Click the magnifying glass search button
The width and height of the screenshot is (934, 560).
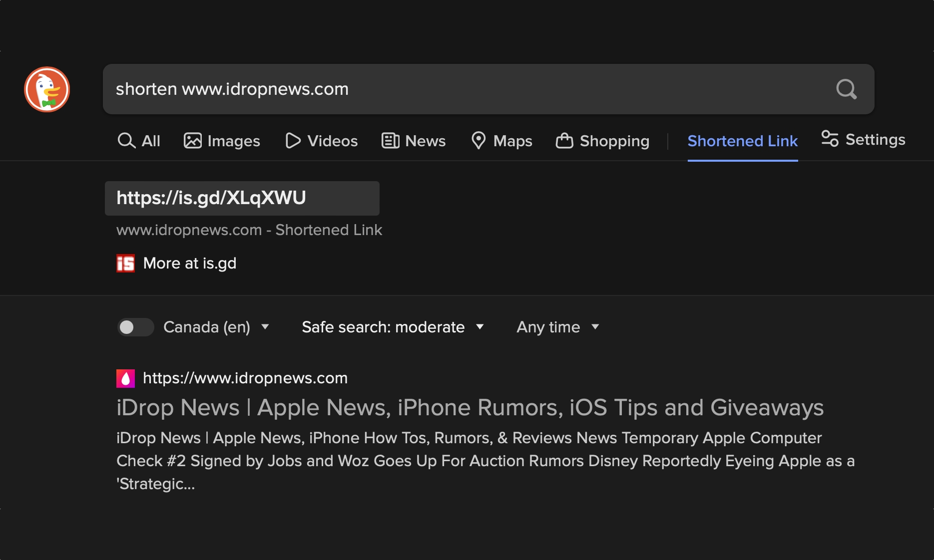coord(846,89)
